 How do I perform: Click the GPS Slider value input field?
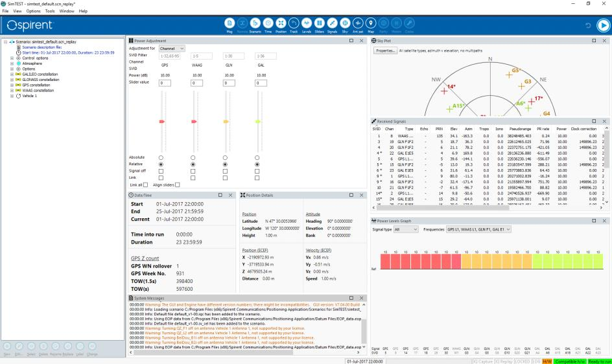pos(161,82)
